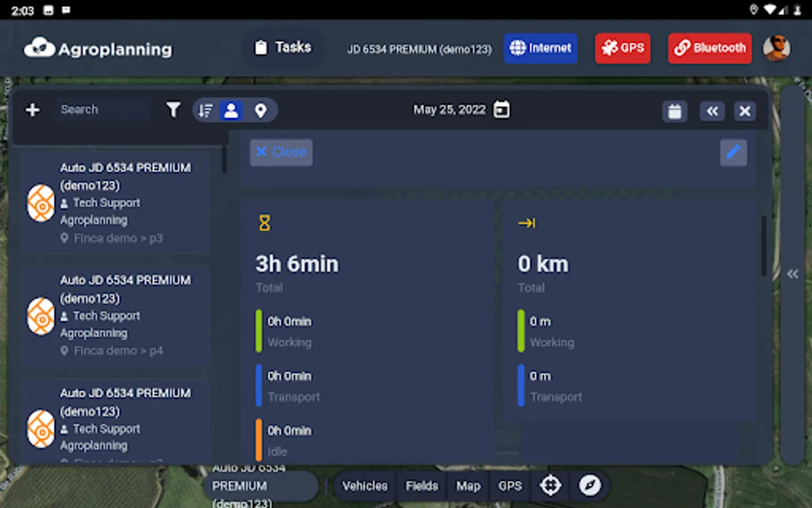812x508 pixels.
Task: Open the Map tab in bottom bar
Action: pyautogui.click(x=468, y=486)
